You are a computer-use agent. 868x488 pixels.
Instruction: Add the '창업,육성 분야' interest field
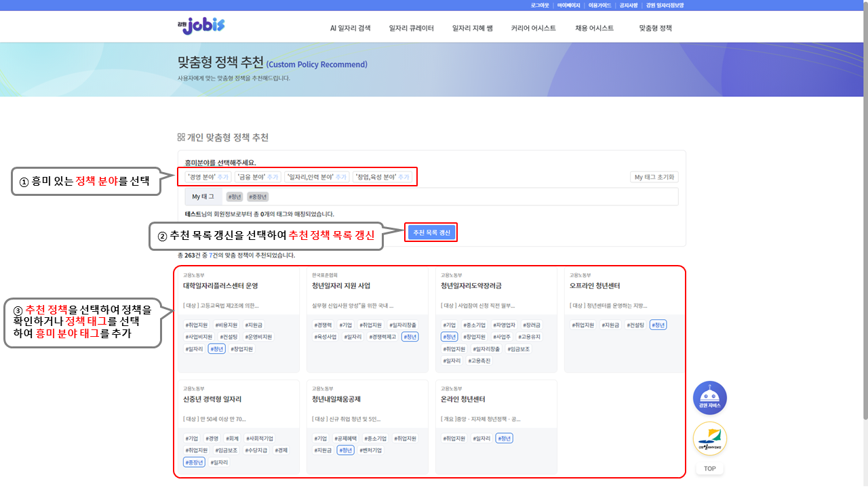[382, 177]
